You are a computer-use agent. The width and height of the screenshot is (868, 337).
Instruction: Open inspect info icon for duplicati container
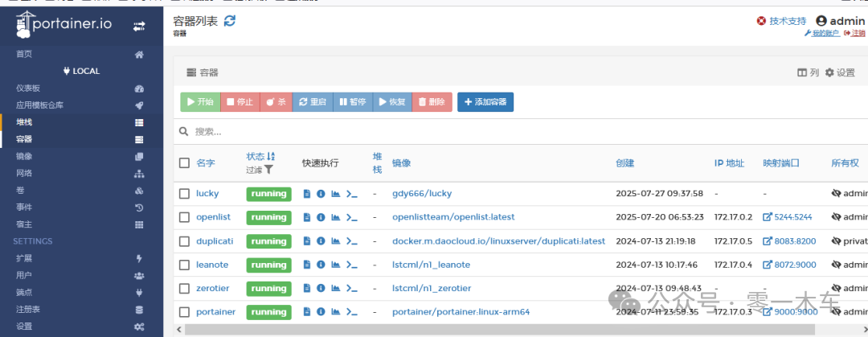[x=321, y=241]
